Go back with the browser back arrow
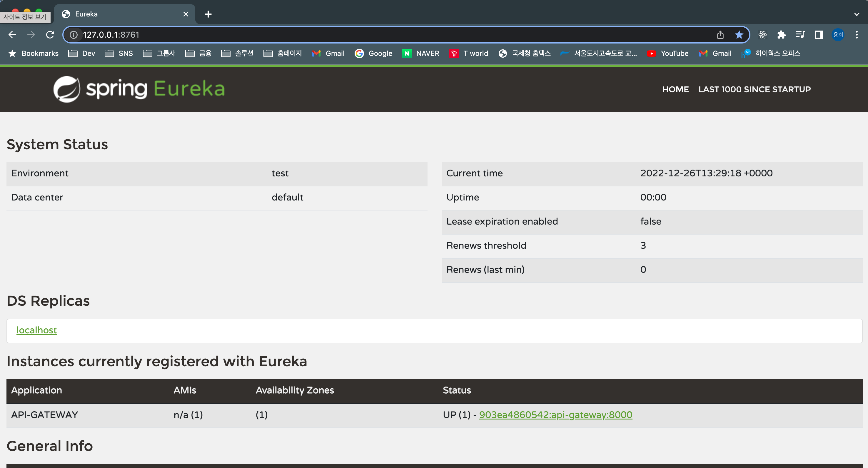Image resolution: width=868 pixels, height=468 pixels. [12, 35]
